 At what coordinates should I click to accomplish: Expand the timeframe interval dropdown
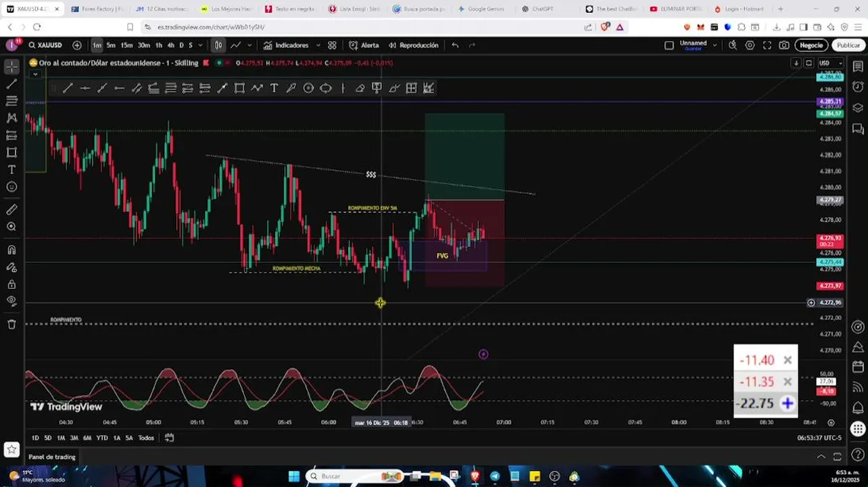click(x=200, y=45)
